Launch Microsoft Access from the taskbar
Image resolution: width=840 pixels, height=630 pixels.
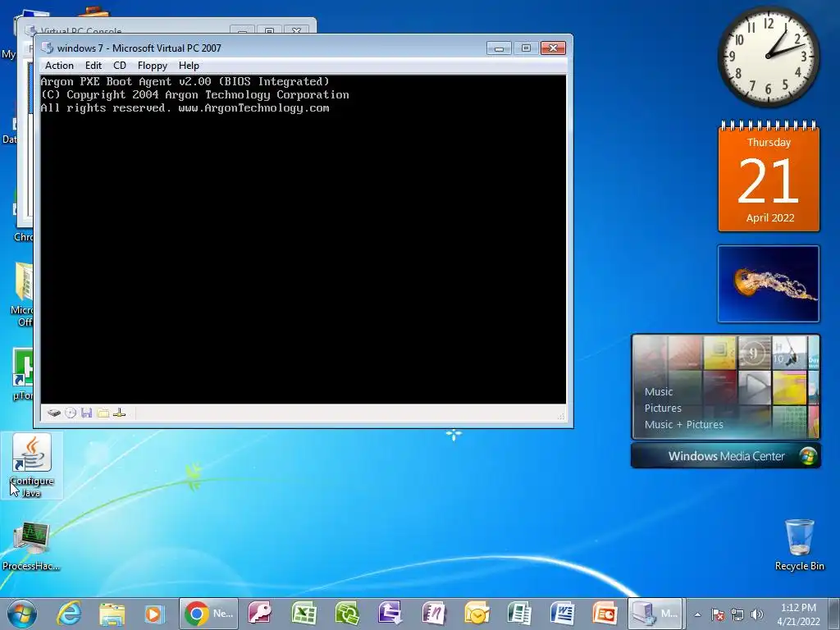pyautogui.click(x=260, y=614)
